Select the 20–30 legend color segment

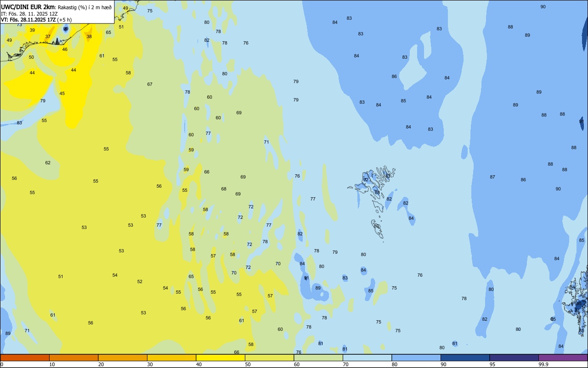(123, 357)
